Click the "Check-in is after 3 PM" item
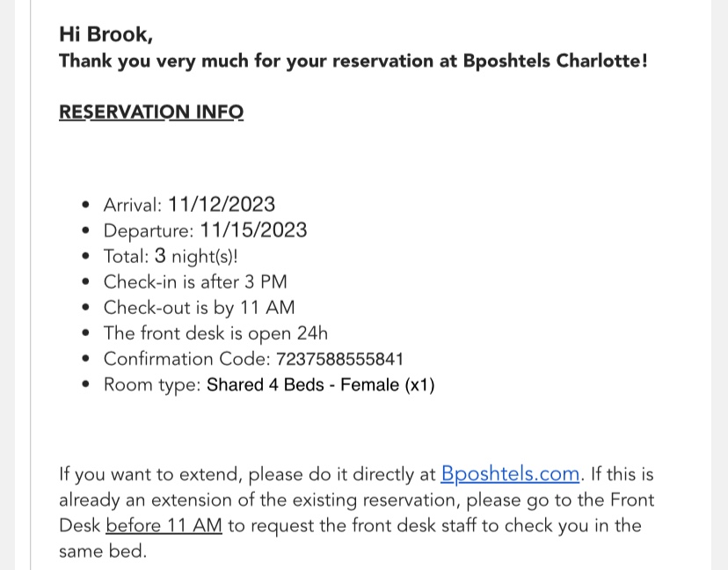 tap(195, 282)
